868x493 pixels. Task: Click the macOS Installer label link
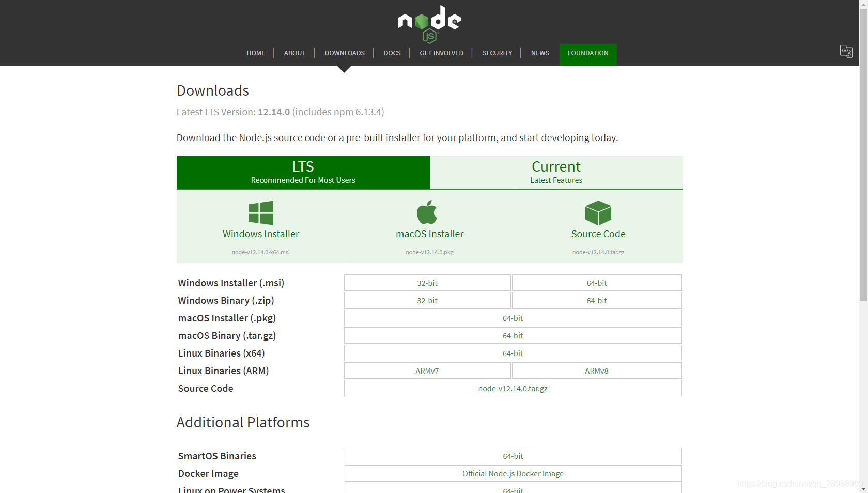click(x=430, y=234)
